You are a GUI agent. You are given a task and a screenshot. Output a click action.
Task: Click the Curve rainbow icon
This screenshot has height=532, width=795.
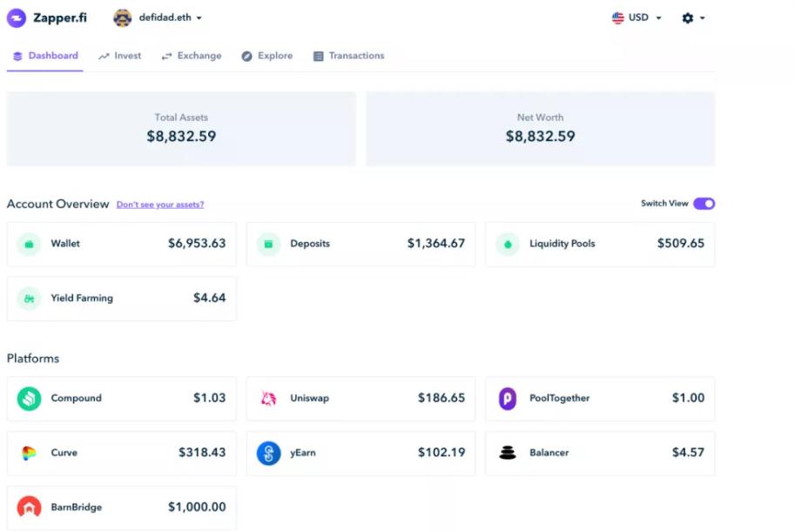pos(29,453)
